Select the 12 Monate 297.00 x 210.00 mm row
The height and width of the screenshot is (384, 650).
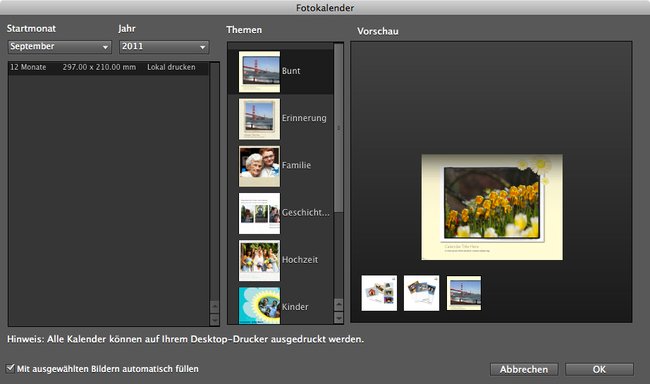pyautogui.click(x=109, y=67)
